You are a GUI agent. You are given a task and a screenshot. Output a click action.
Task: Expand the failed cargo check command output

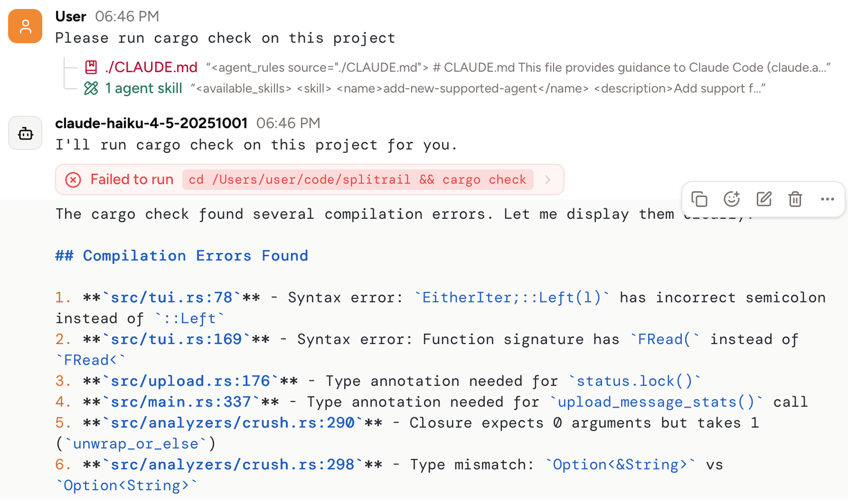pyautogui.click(x=548, y=179)
